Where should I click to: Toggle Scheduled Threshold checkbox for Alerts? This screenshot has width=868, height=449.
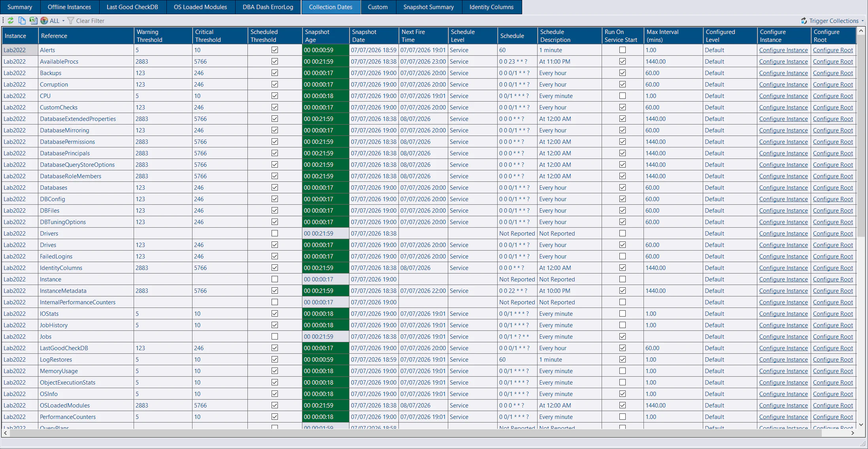click(x=275, y=50)
